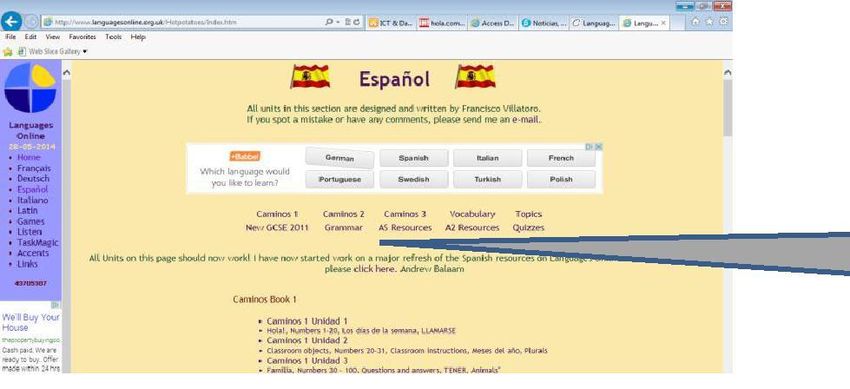Click the browser Forward arrow button
Screen dimensions: 850x389
pyautogui.click(x=31, y=22)
